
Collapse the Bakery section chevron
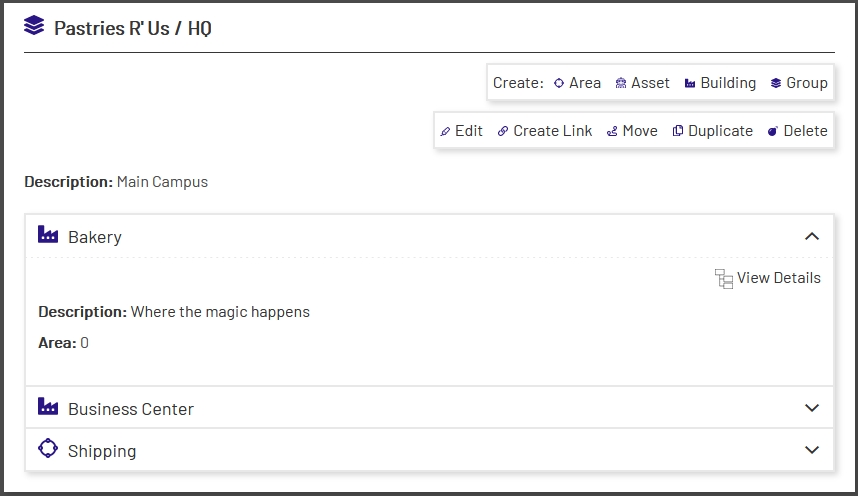pyautogui.click(x=811, y=237)
